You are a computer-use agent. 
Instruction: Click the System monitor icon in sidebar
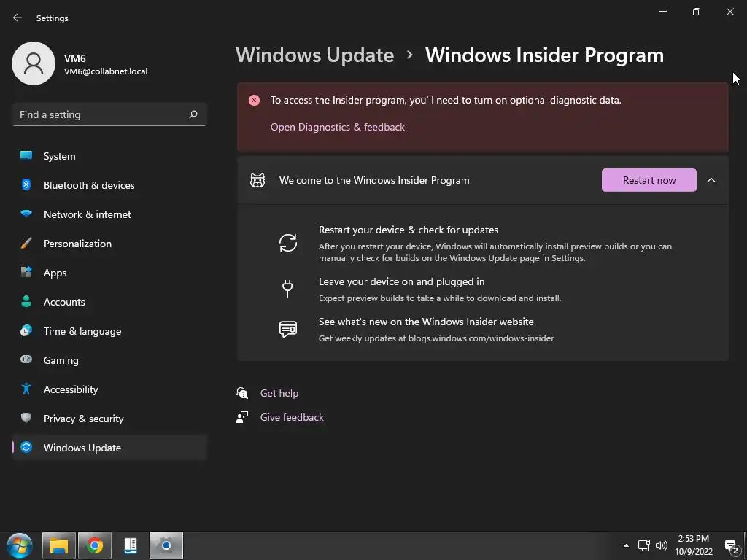tap(26, 156)
